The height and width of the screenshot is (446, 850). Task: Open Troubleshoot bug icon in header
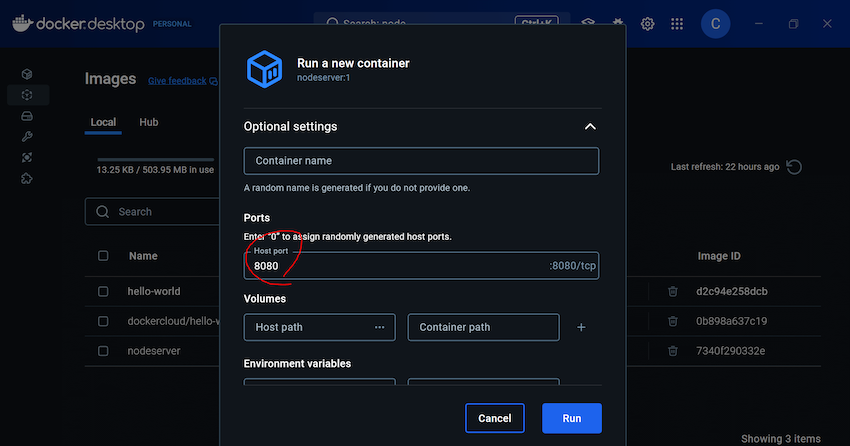(x=617, y=23)
